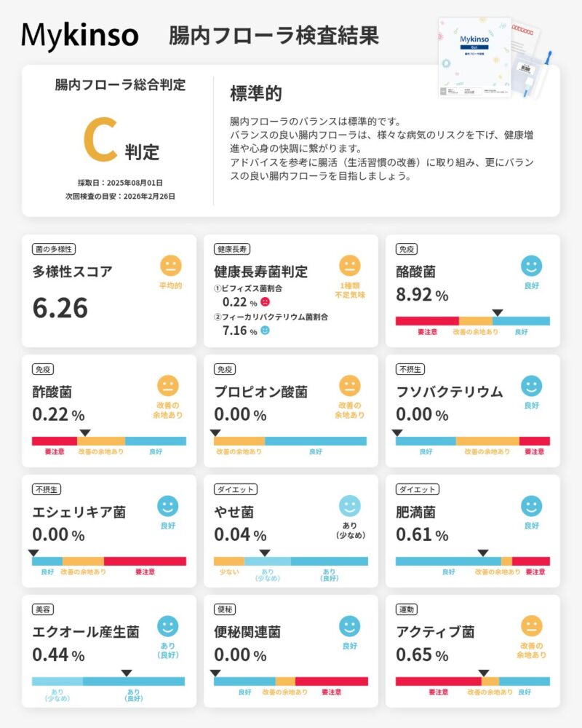Click the Mykinso logo
This screenshot has height=728, width=582.
pyautogui.click(x=80, y=35)
